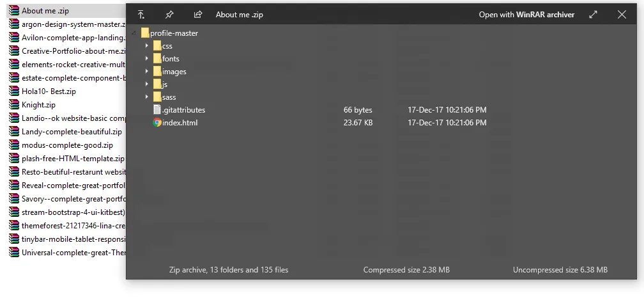
Task: Click the .gitattributes file icon
Action: tap(157, 109)
